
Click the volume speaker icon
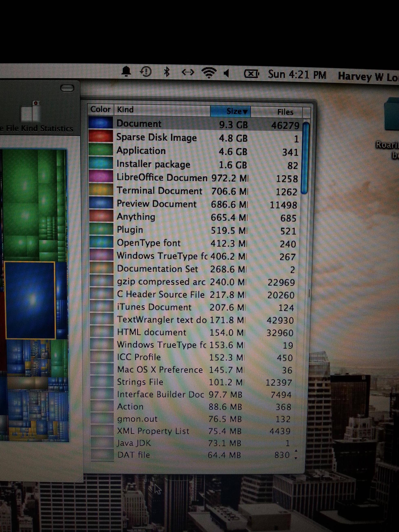coord(226,73)
